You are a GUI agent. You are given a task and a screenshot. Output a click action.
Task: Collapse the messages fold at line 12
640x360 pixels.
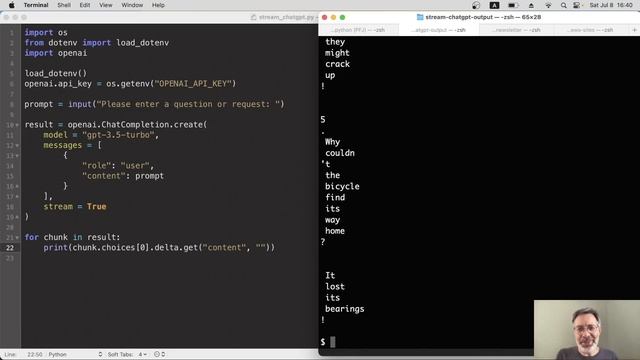pyautogui.click(x=17, y=145)
